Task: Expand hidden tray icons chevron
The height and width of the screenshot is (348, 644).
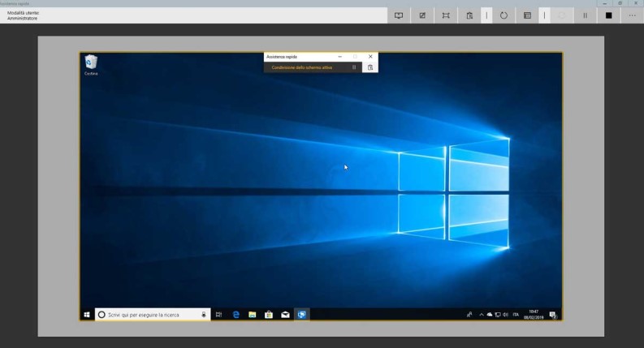Action: coord(482,315)
